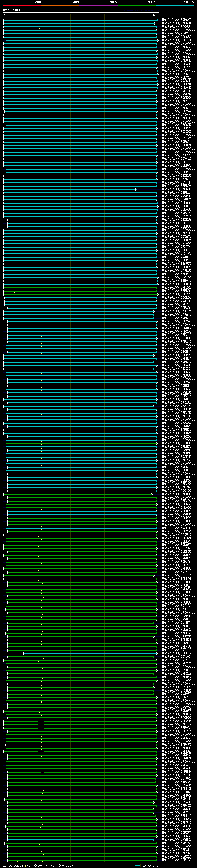This screenshot has width=197, height=868.
Task: Select hit UniRef100_Q1EP63
Action: click(x=177, y=481)
